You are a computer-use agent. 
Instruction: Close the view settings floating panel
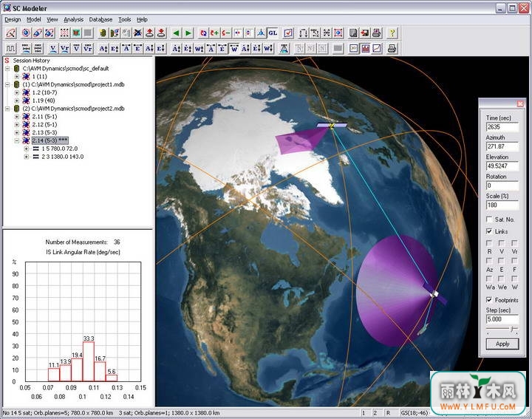point(519,103)
